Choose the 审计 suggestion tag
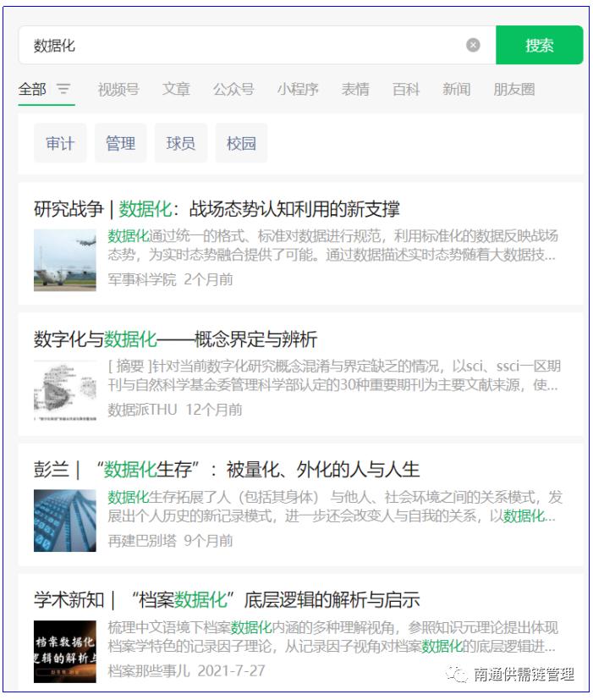Screen dimensions: 593x700 point(60,143)
